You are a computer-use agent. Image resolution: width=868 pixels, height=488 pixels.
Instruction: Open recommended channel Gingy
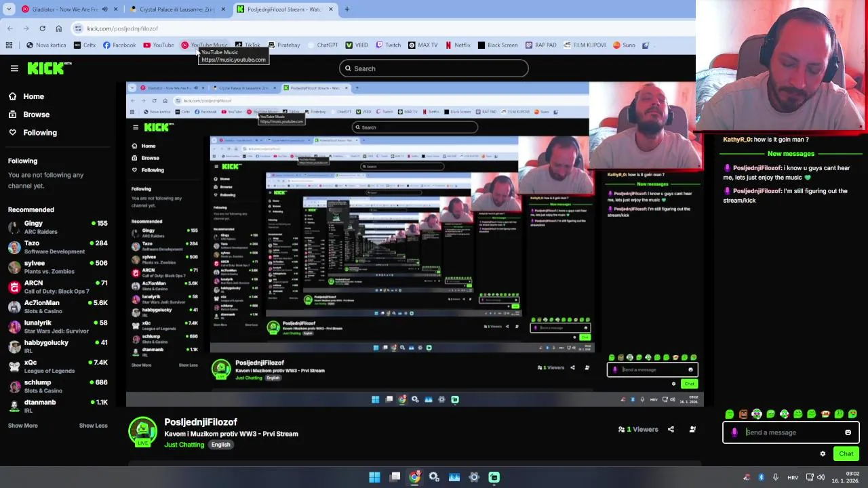[x=58, y=227]
